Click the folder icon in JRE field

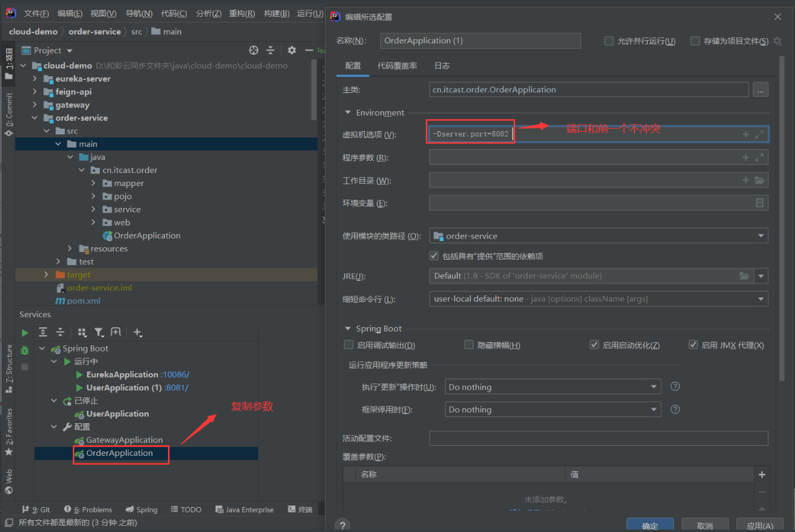point(744,275)
